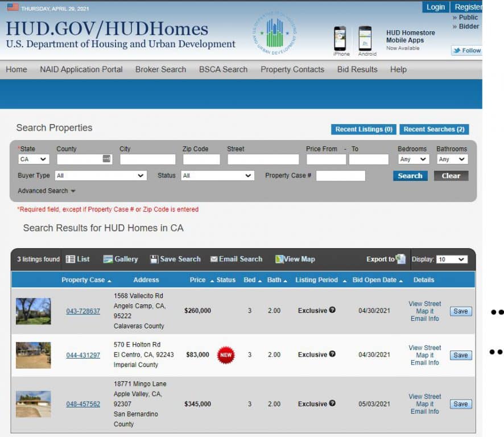Click the Twitter Follow button
This screenshot has width=504, height=437.
tap(466, 51)
